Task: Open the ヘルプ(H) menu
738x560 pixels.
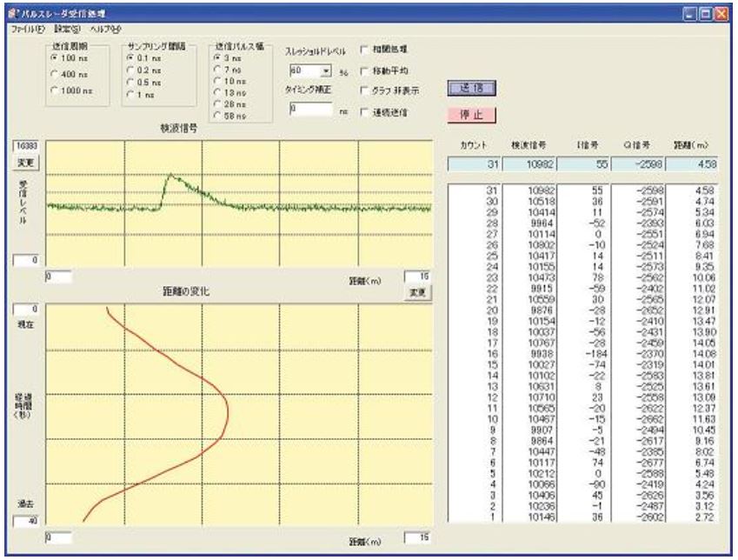Action: pos(105,30)
